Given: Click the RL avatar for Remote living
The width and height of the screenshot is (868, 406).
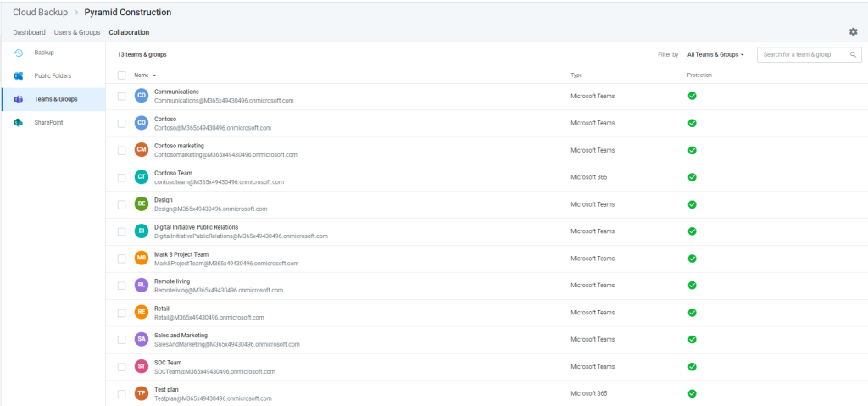Looking at the screenshot, I should tap(142, 286).
